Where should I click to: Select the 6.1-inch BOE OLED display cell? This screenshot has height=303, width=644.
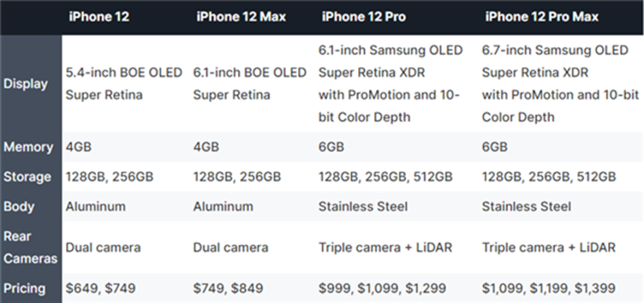click(x=250, y=84)
